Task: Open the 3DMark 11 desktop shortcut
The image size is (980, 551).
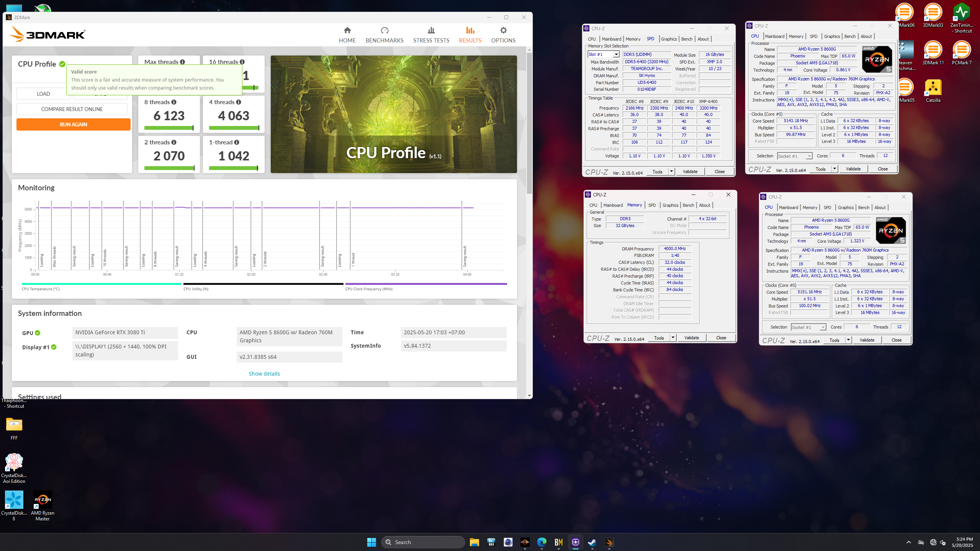Action: [x=933, y=53]
